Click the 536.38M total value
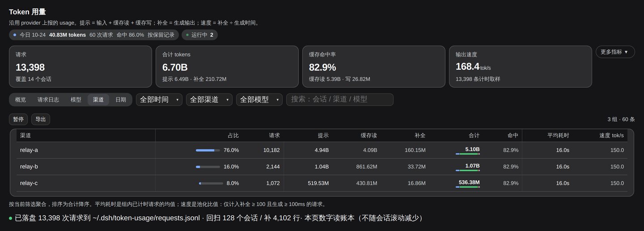 tap(469, 182)
